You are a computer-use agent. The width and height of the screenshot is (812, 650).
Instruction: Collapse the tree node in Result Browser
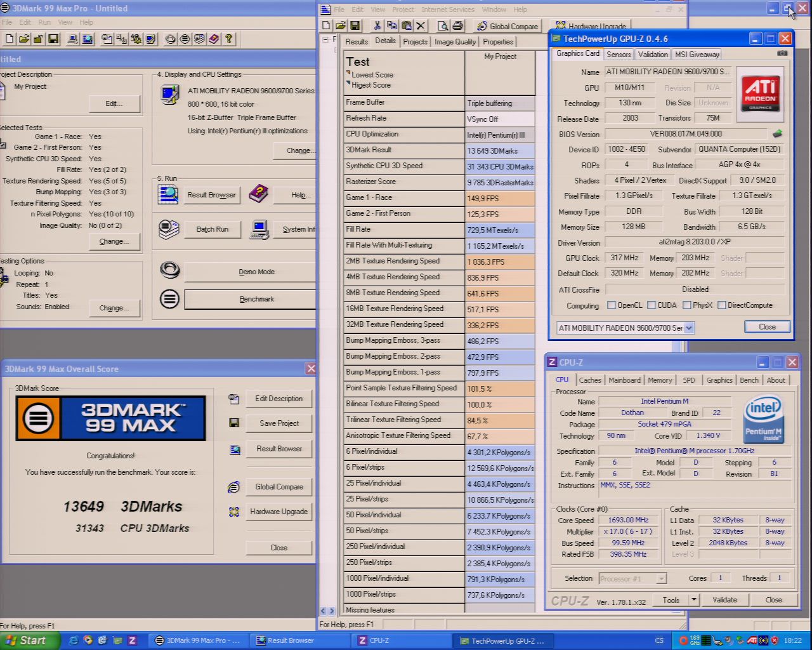pyautogui.click(x=325, y=39)
